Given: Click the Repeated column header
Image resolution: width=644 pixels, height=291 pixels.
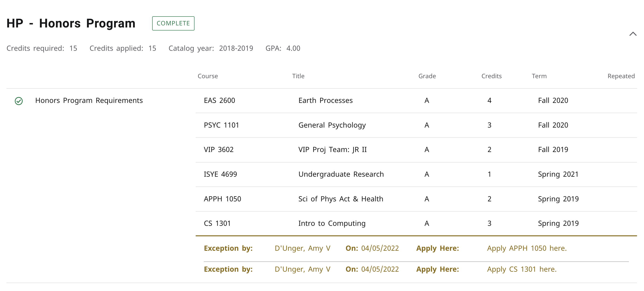Looking at the screenshot, I should click(621, 76).
